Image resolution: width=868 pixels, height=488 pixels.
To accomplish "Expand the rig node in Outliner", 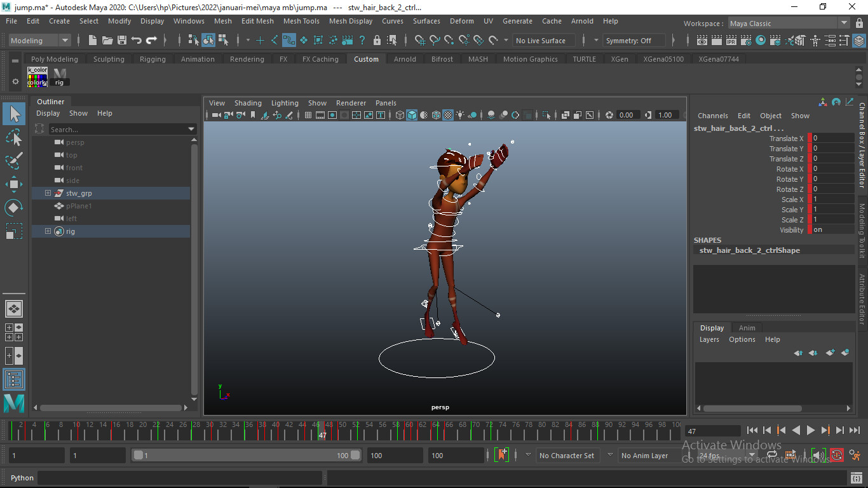I will coord(47,231).
